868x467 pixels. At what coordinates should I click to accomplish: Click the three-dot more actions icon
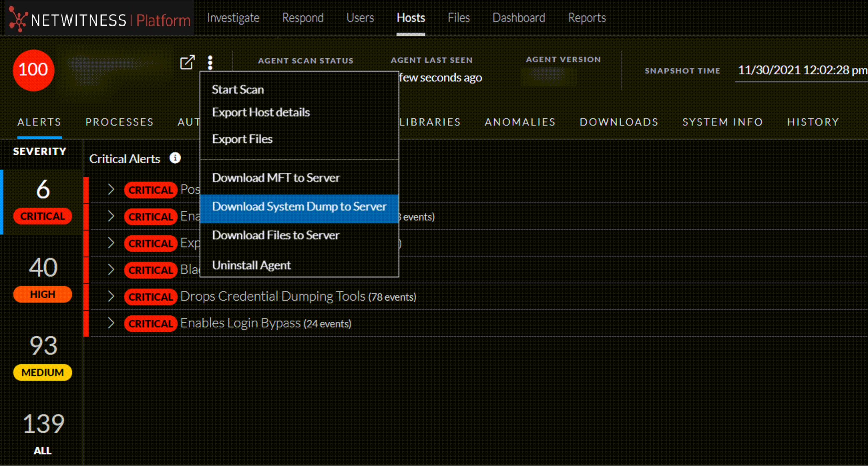(x=210, y=62)
